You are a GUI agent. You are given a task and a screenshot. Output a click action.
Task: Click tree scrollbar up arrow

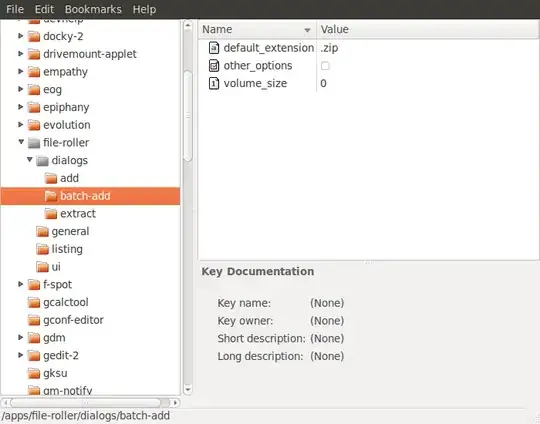(x=188, y=25)
